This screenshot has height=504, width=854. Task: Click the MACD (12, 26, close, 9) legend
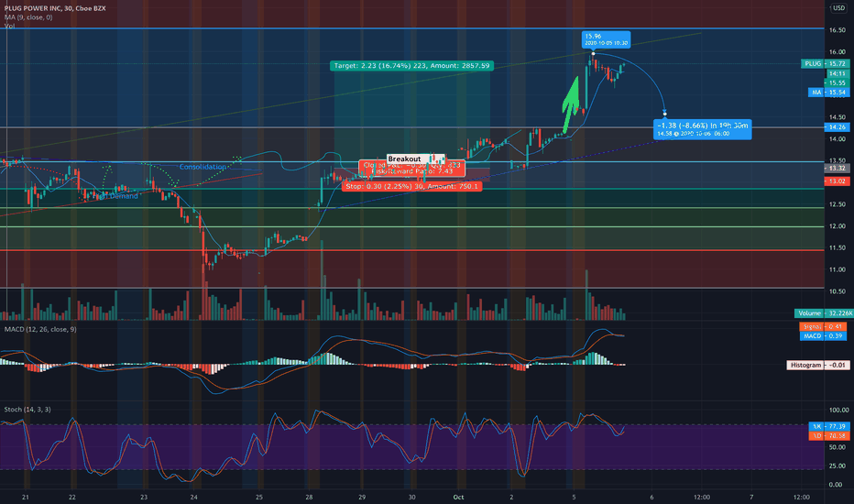click(x=40, y=329)
